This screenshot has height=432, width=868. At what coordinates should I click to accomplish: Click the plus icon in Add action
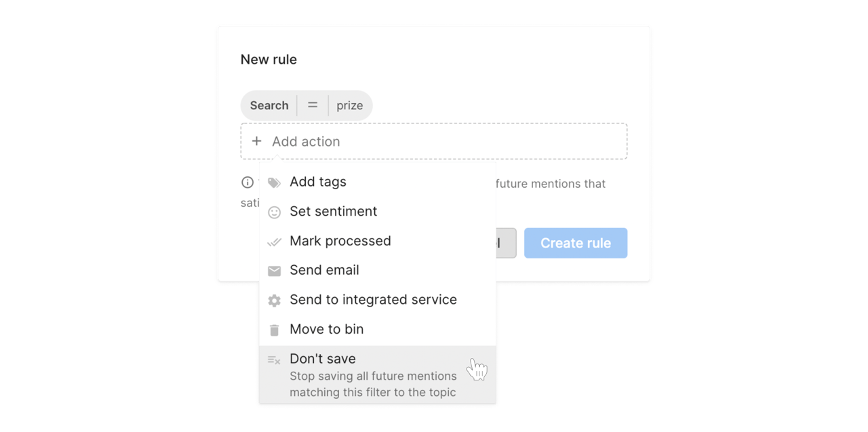(x=256, y=141)
